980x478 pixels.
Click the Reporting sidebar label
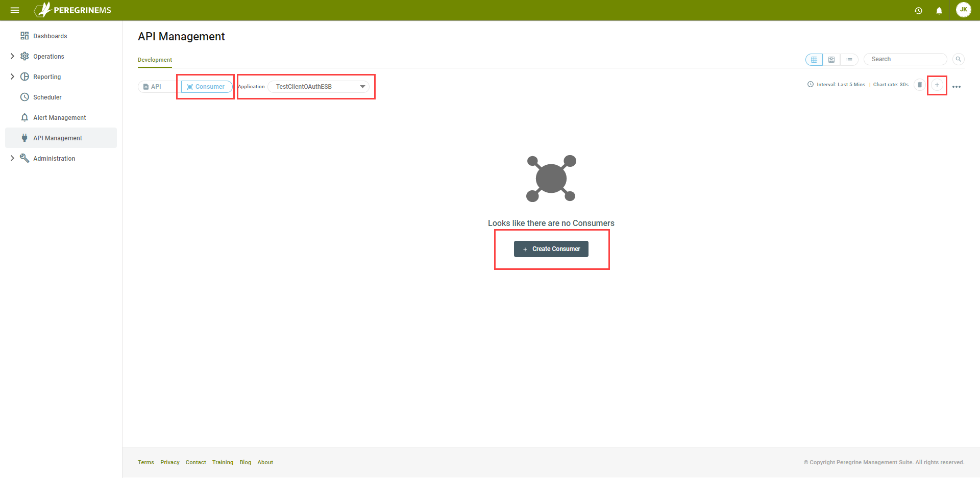(47, 77)
